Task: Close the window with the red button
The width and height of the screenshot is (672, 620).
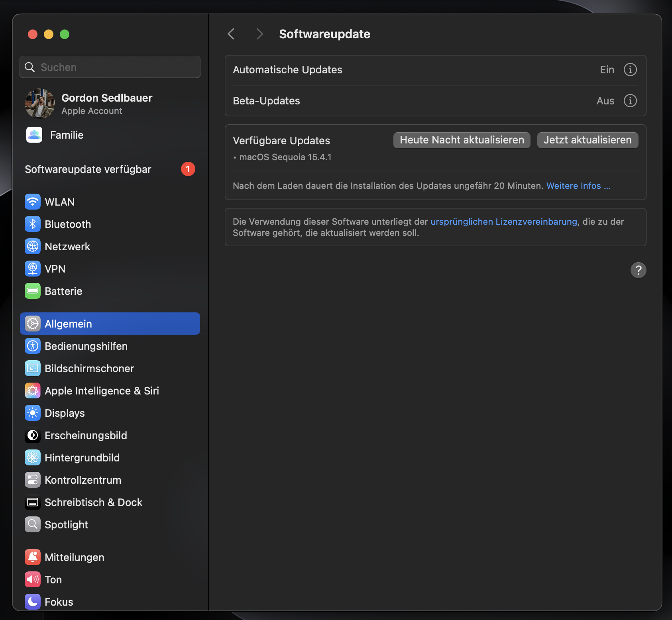Action: pyautogui.click(x=33, y=34)
